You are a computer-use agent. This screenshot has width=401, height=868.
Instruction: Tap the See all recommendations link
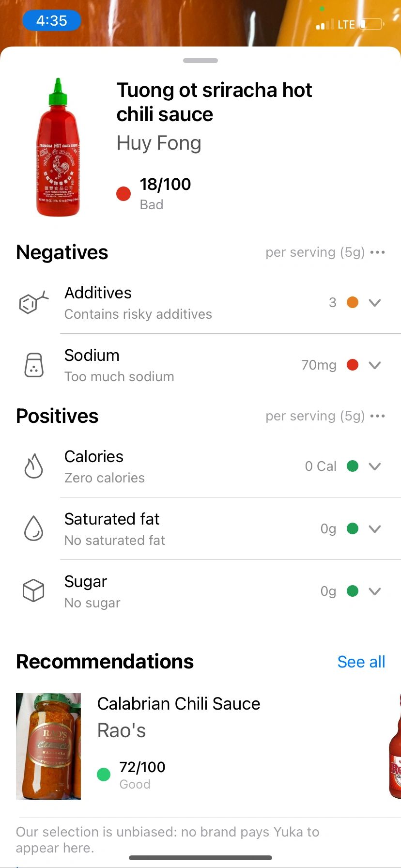pos(361,662)
